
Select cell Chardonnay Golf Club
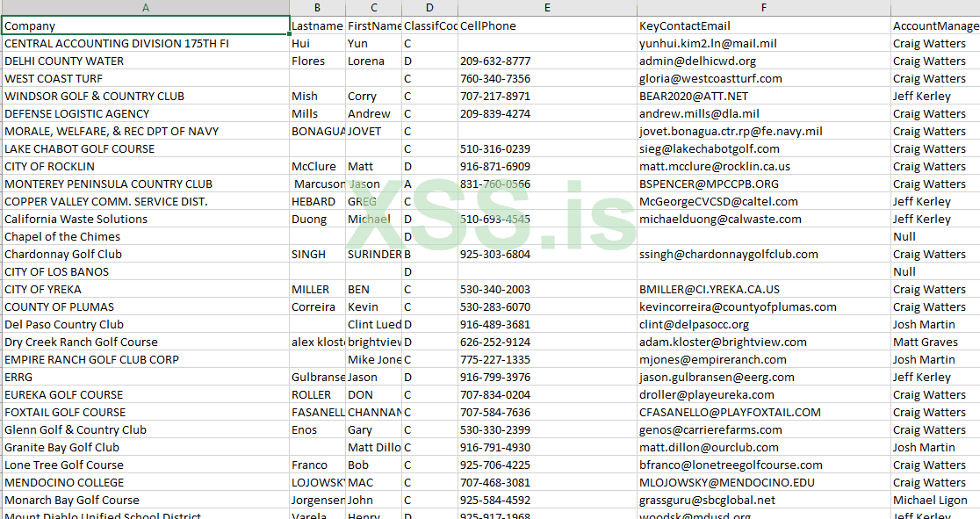146,254
